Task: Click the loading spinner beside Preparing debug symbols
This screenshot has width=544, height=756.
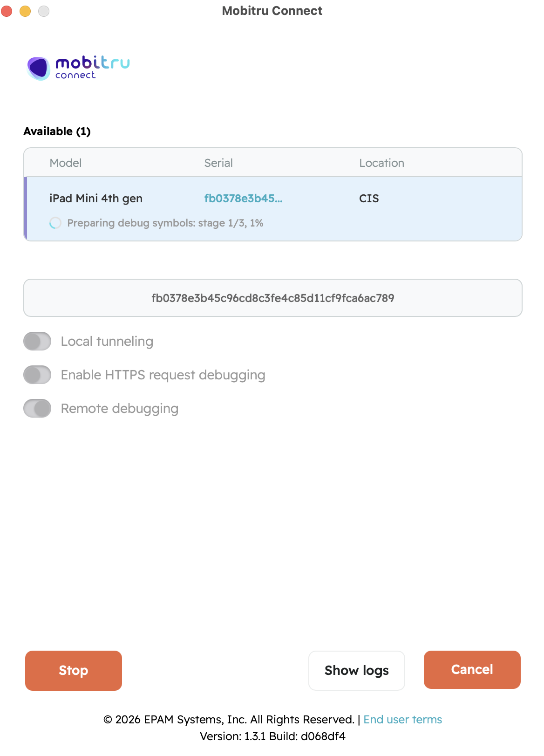Action: point(55,223)
